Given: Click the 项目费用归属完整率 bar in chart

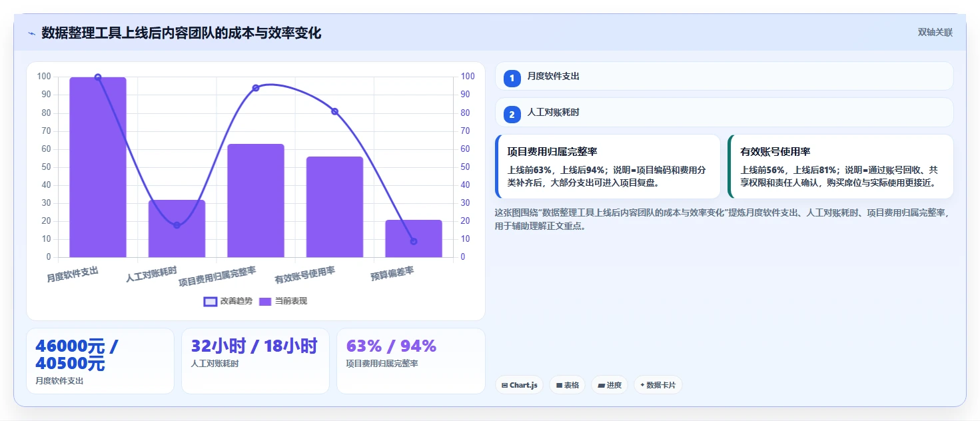Looking at the screenshot, I should (256, 201).
